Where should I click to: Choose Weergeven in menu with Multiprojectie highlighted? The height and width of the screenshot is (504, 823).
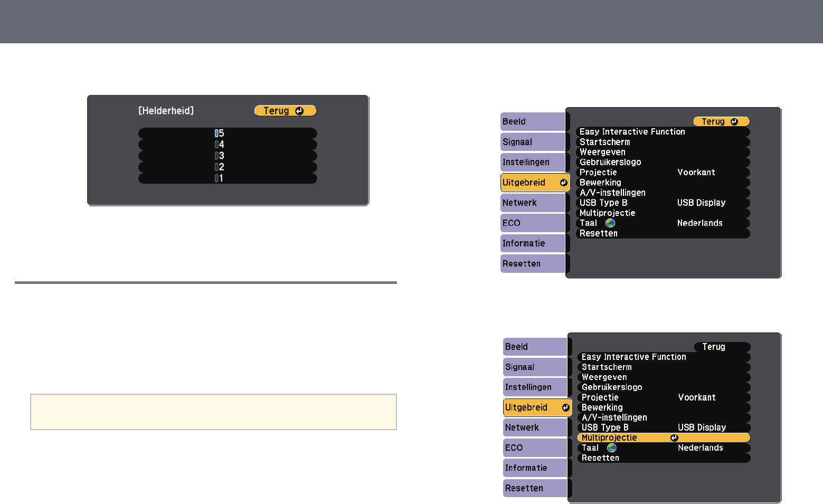click(x=664, y=377)
